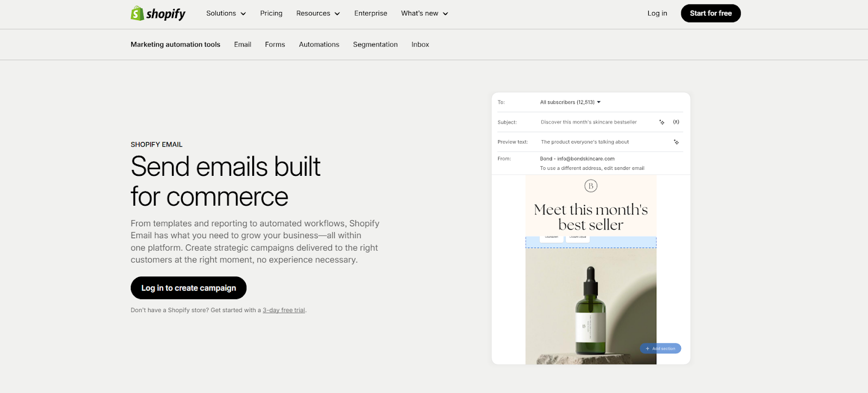Switch to the Forms tab
This screenshot has width=868, height=393.
point(275,45)
